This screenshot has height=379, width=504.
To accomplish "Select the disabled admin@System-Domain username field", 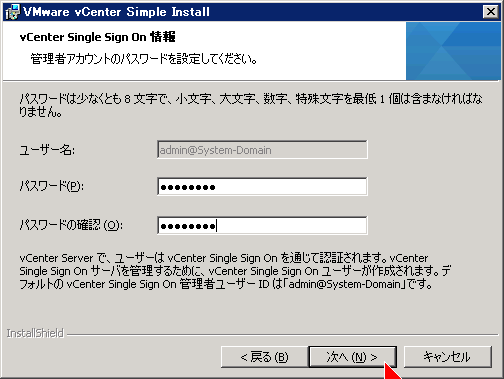I will [262, 150].
